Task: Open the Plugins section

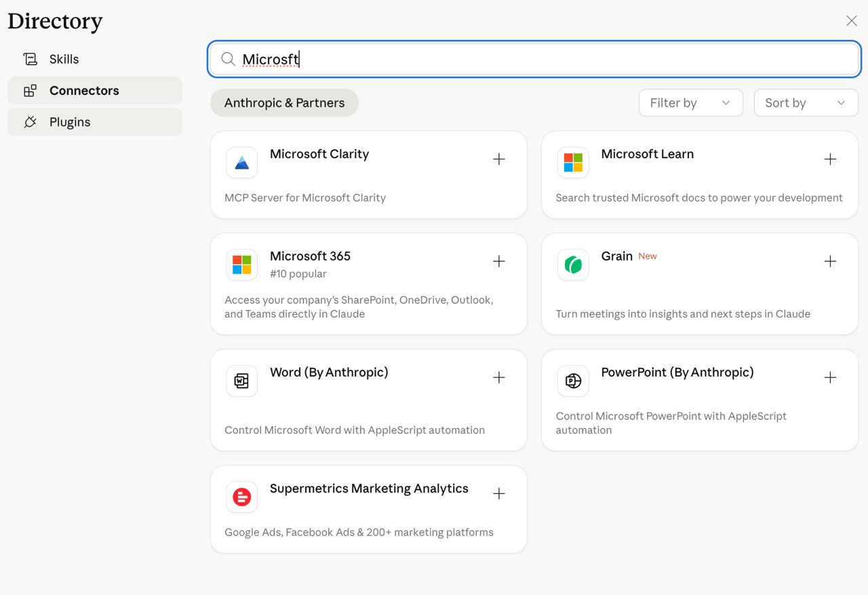Action: pos(95,122)
